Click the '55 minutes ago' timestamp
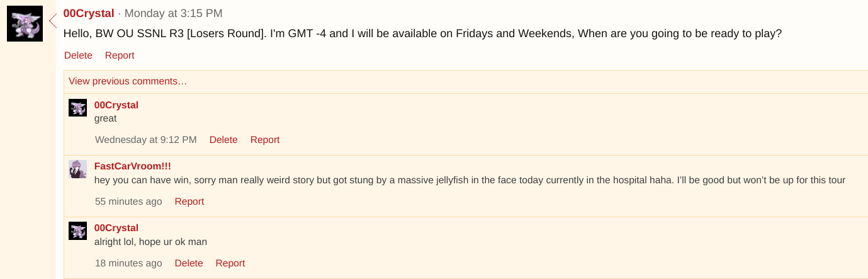This screenshot has height=279, width=868. [x=128, y=202]
